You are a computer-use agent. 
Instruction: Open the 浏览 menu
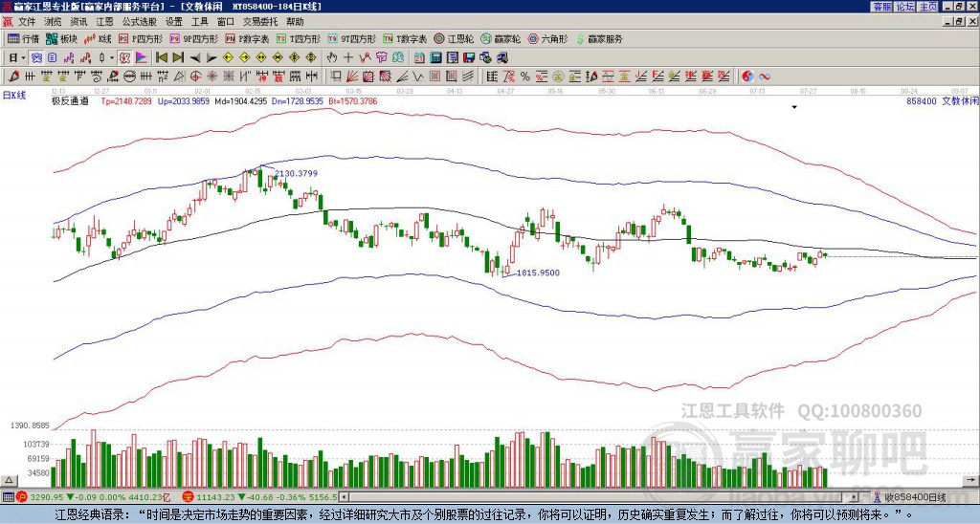(x=53, y=22)
